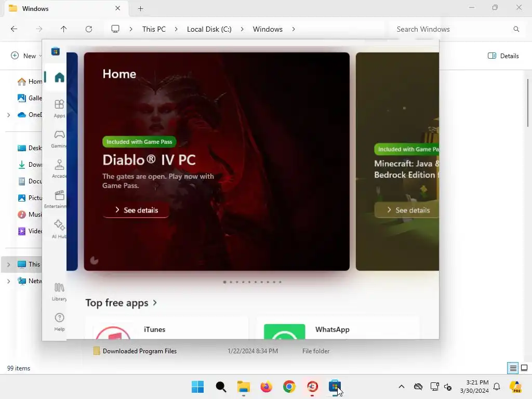Open the notification bell
The height and width of the screenshot is (399, 532).
[497, 387]
